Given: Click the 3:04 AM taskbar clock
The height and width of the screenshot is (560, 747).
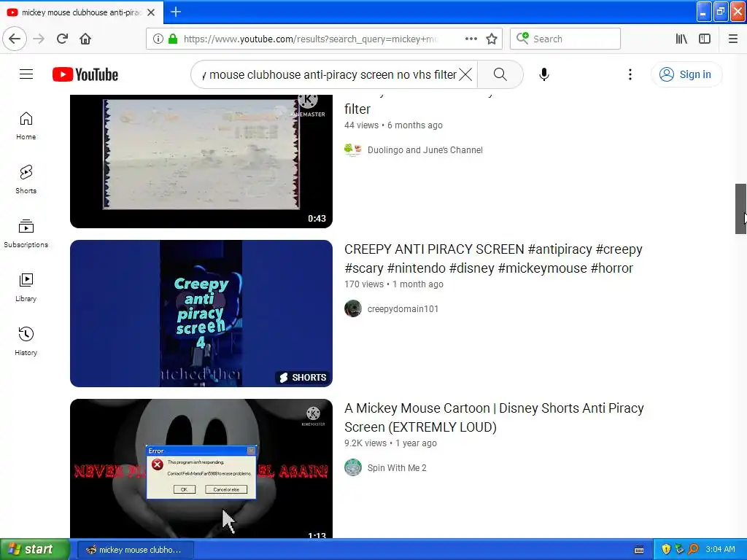Looking at the screenshot, I should click(x=720, y=550).
